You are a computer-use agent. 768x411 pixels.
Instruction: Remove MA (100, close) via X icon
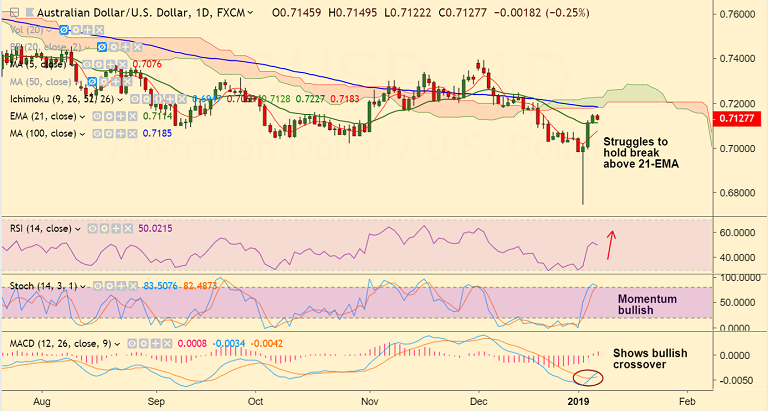pyautogui.click(x=132, y=133)
